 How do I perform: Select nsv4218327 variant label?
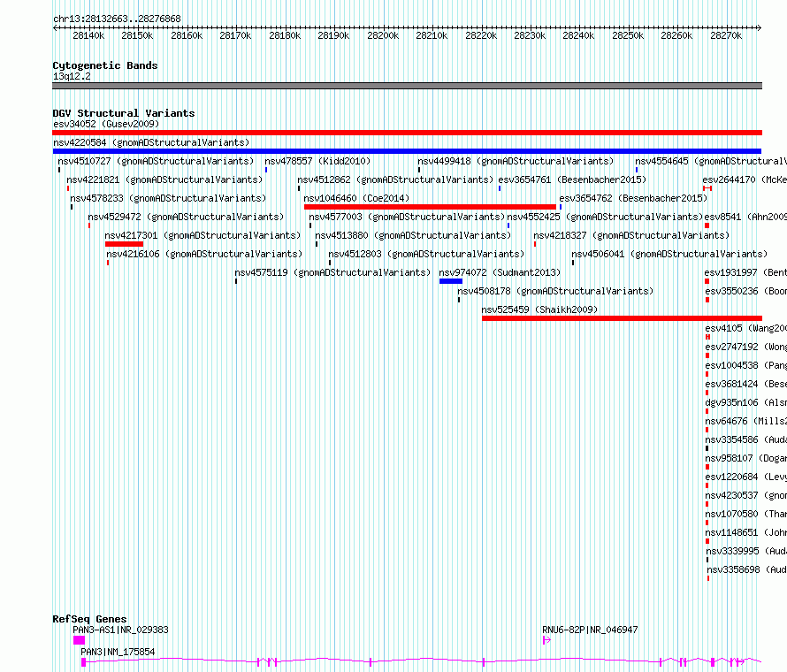(x=631, y=235)
